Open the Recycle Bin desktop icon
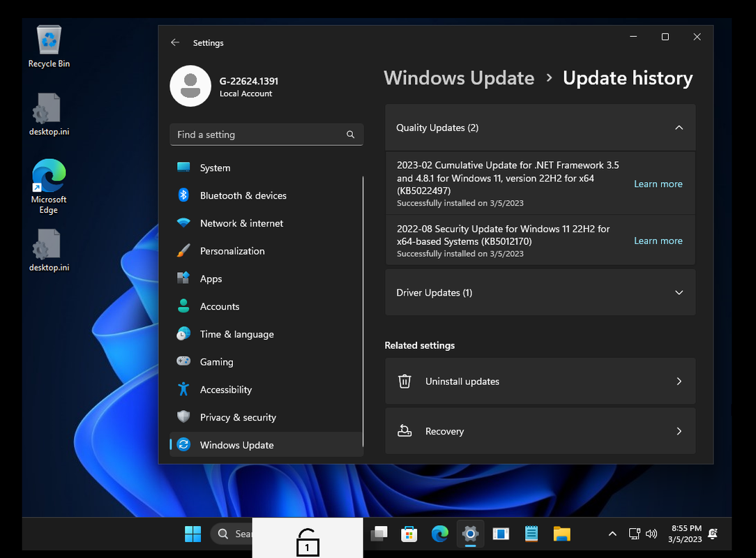The image size is (756, 558). [49, 47]
